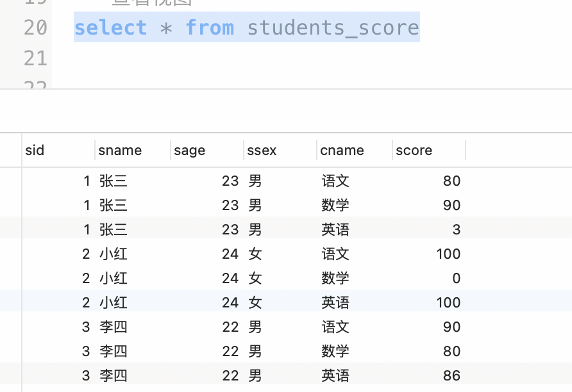
Task: Click the sid column header
Action: 35,151
